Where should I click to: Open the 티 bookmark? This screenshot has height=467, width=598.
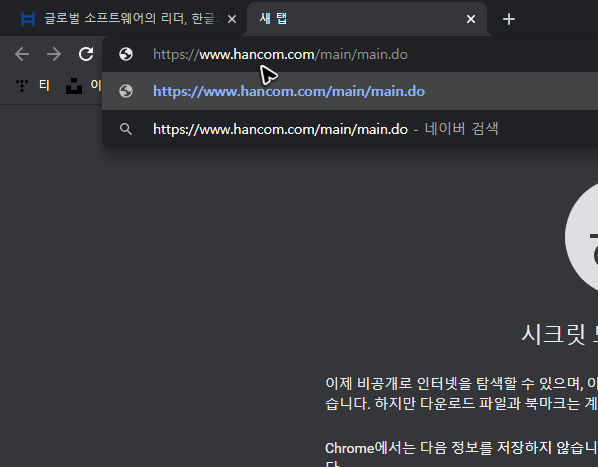(x=33, y=85)
